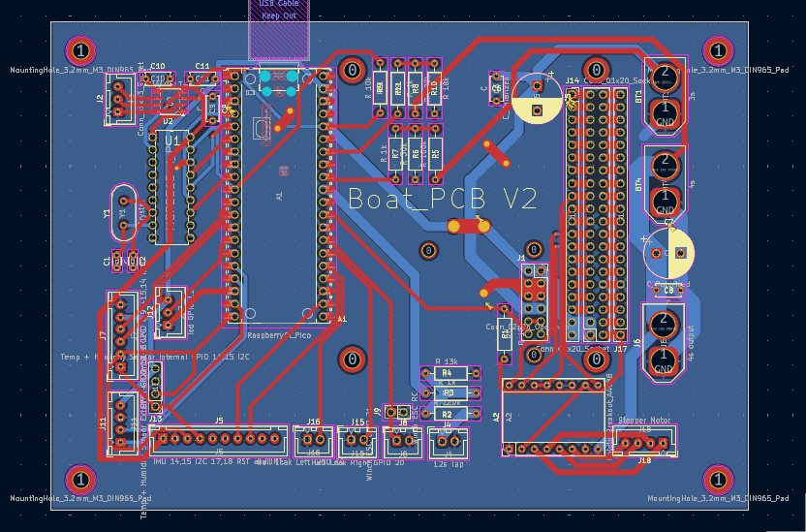This screenshot has height=532, width=806.
Task: Click the J17 reference label
Action: pos(620,349)
